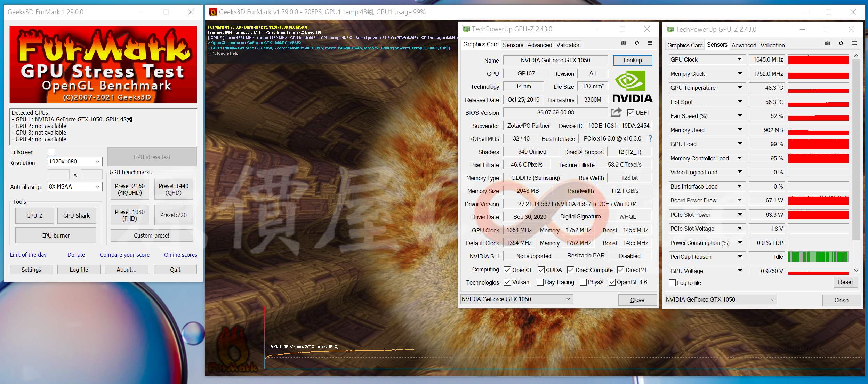The height and width of the screenshot is (384, 868).
Task: Expand the Memory Clock sensor dropdown
Action: point(740,74)
